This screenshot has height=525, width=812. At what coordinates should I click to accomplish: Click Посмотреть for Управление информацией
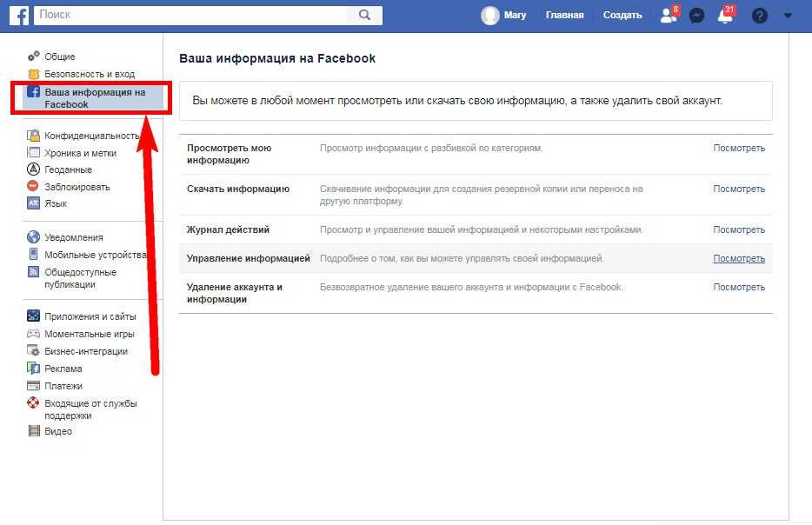pyautogui.click(x=739, y=258)
